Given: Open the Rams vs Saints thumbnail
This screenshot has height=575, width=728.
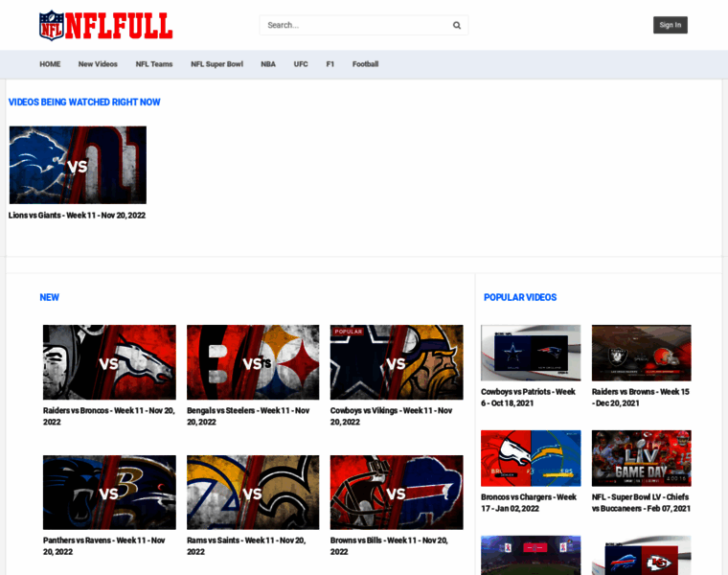Looking at the screenshot, I should tap(253, 493).
